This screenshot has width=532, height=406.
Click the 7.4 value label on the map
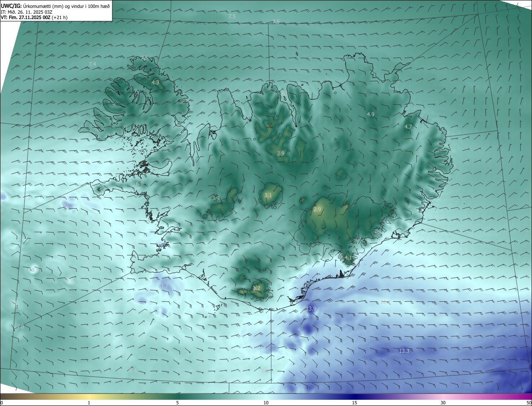(x=92, y=64)
